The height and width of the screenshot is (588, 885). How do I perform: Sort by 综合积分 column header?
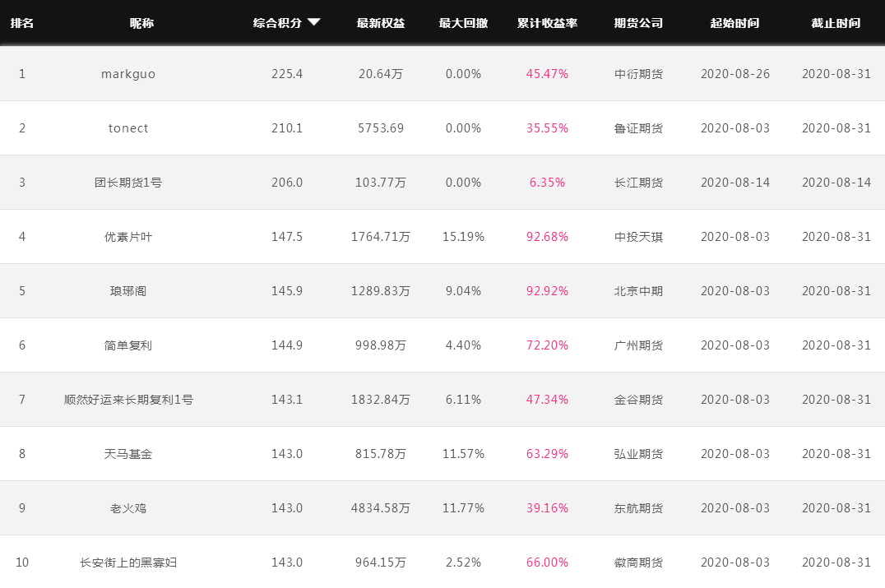(x=277, y=23)
